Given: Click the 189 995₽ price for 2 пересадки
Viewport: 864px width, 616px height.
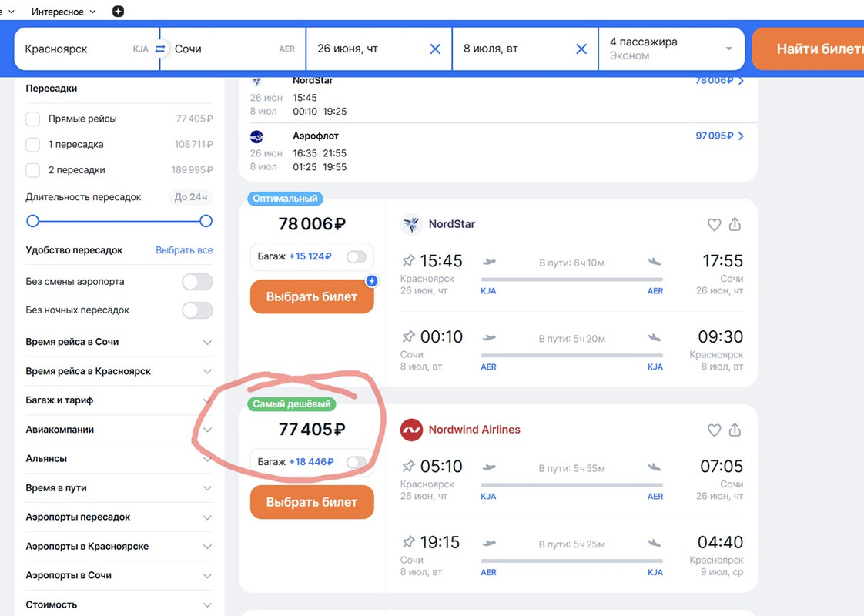Looking at the screenshot, I should tap(192, 170).
